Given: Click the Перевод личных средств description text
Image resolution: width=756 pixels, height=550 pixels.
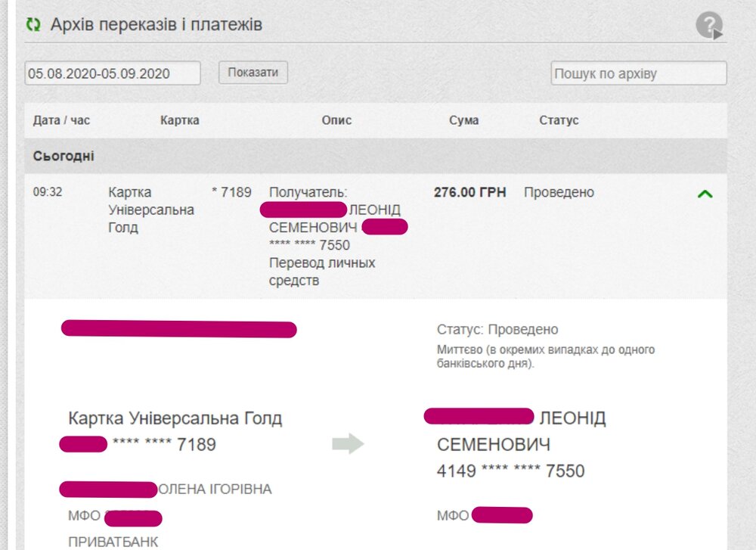Looking at the screenshot, I should click(x=322, y=272).
